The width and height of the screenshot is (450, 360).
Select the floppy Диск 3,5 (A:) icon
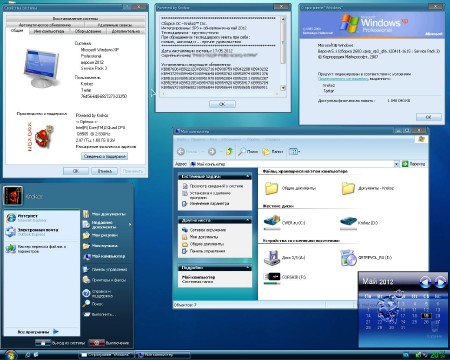[272, 258]
